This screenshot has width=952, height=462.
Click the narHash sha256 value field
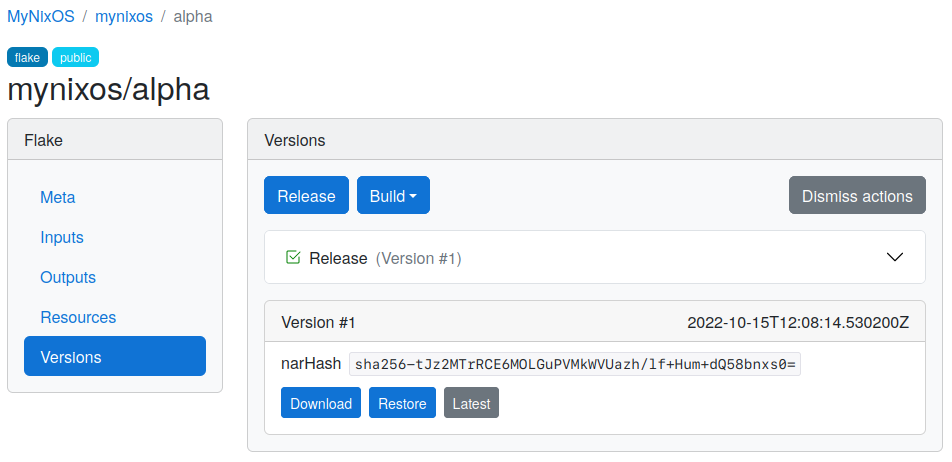pyautogui.click(x=574, y=364)
